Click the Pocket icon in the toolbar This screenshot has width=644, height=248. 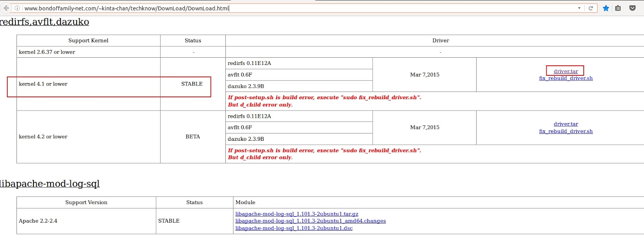click(632, 8)
